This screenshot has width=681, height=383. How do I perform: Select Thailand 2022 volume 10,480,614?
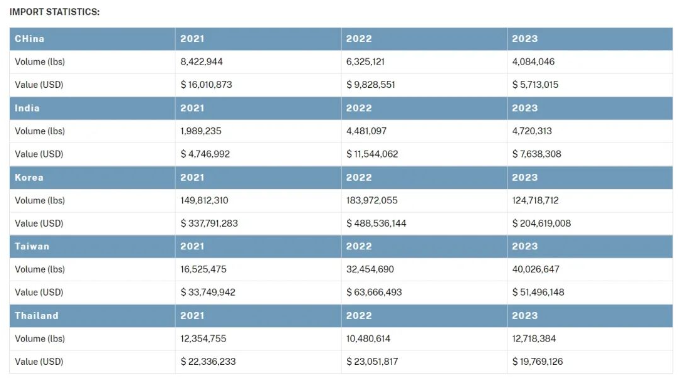[x=368, y=338]
